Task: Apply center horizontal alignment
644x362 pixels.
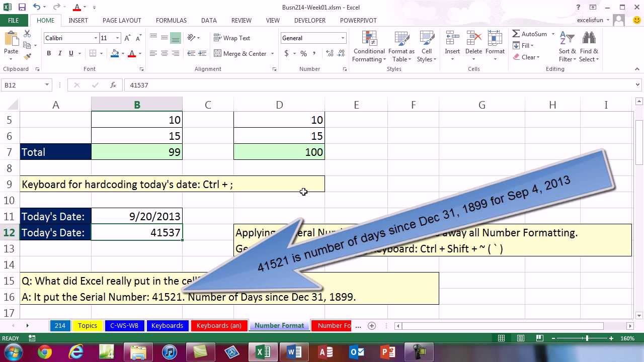Action: (x=165, y=53)
